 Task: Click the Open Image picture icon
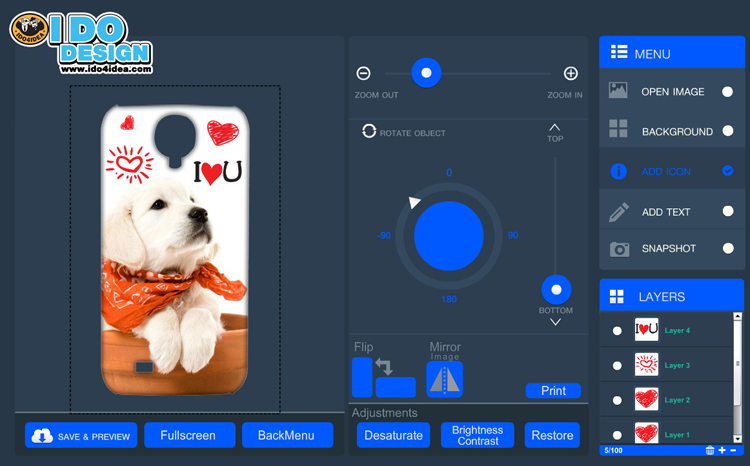point(618,90)
